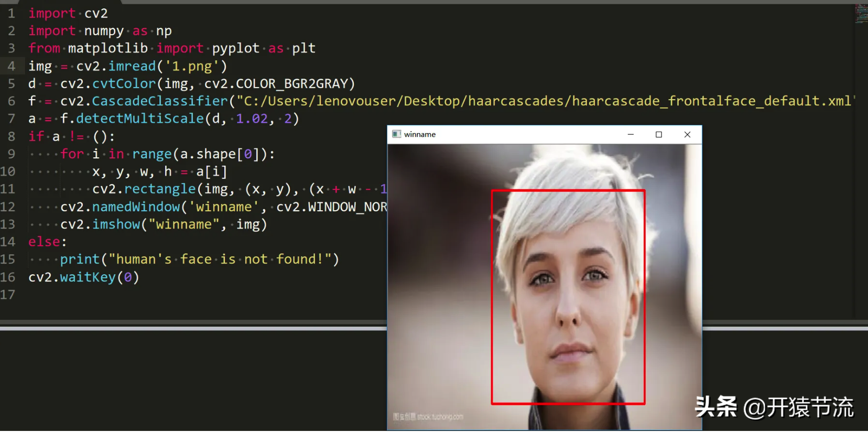Image resolution: width=868 pixels, height=432 pixels.
Task: Click the winname window's title bar icon
Action: coord(396,134)
